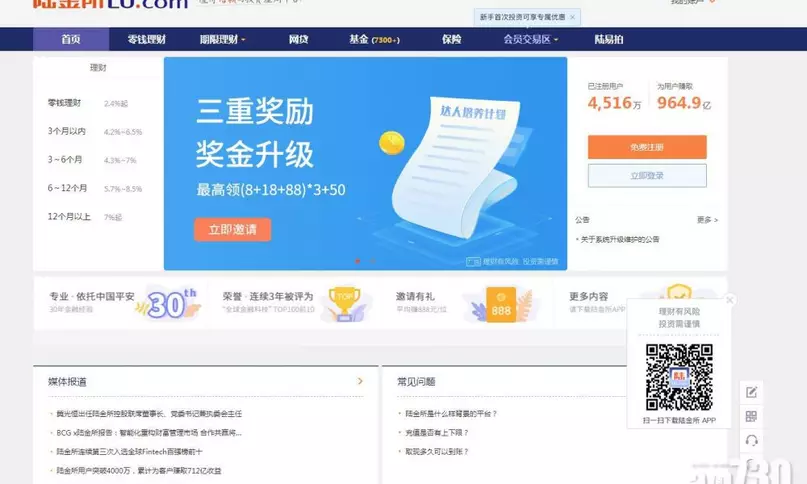
Task: Click the 理财 heading in left panel
Action: click(x=98, y=67)
